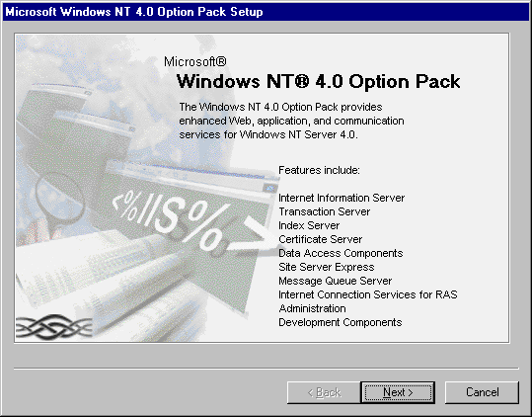Click the Next button to continue setup

[398, 392]
